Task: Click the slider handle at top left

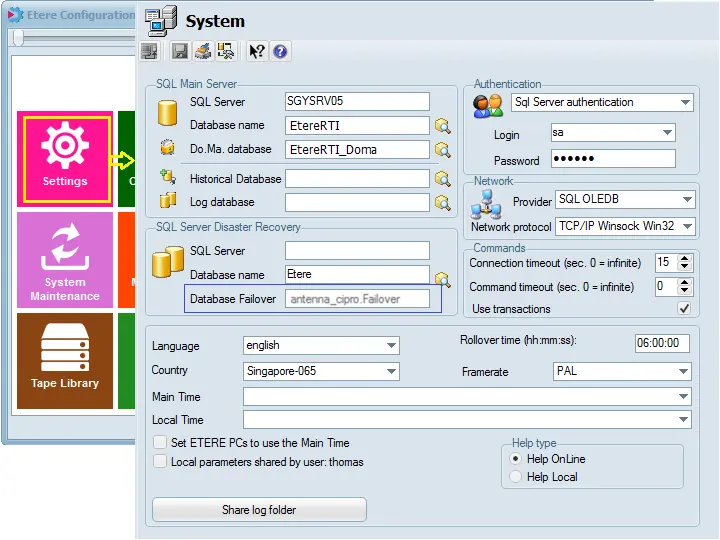Action: tap(17, 38)
